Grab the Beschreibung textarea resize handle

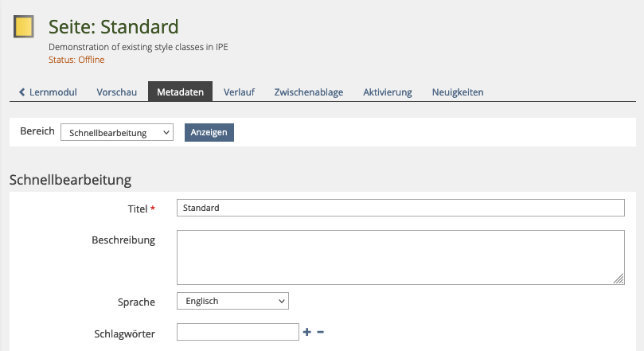click(619, 279)
